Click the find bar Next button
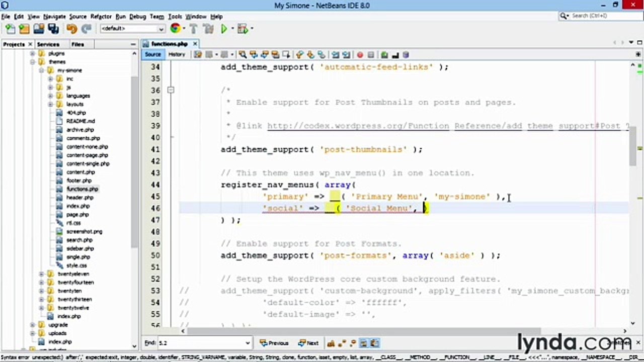The width and height of the screenshot is (644, 362). pyautogui.click(x=308, y=343)
